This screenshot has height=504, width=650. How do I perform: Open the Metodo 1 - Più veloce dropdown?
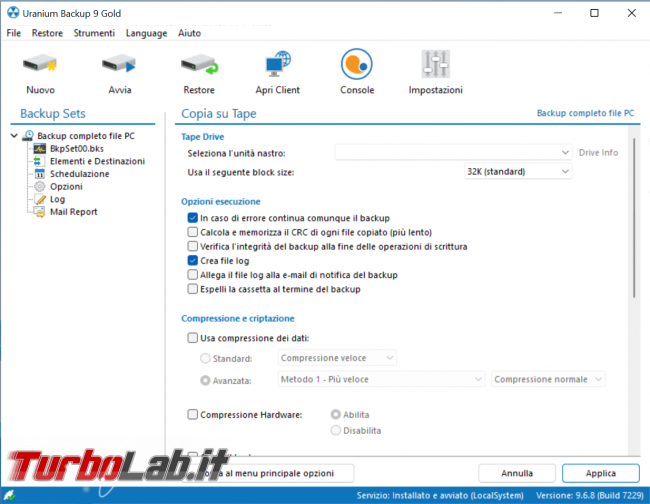pyautogui.click(x=381, y=379)
